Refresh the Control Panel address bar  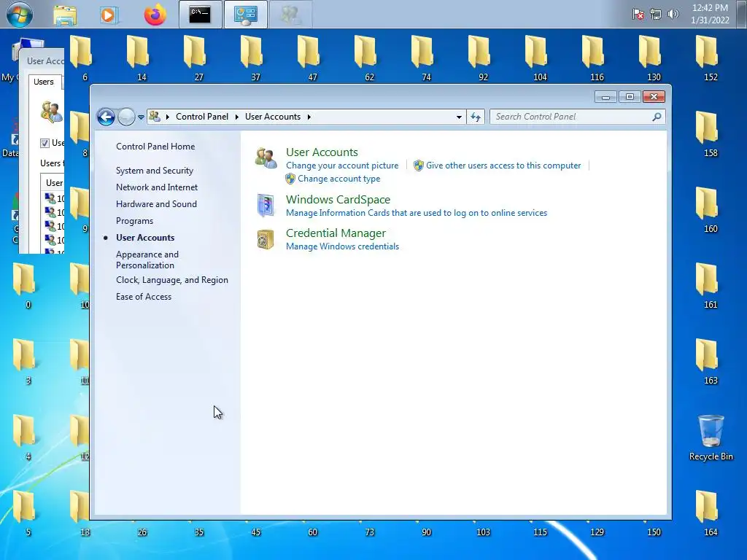476,117
